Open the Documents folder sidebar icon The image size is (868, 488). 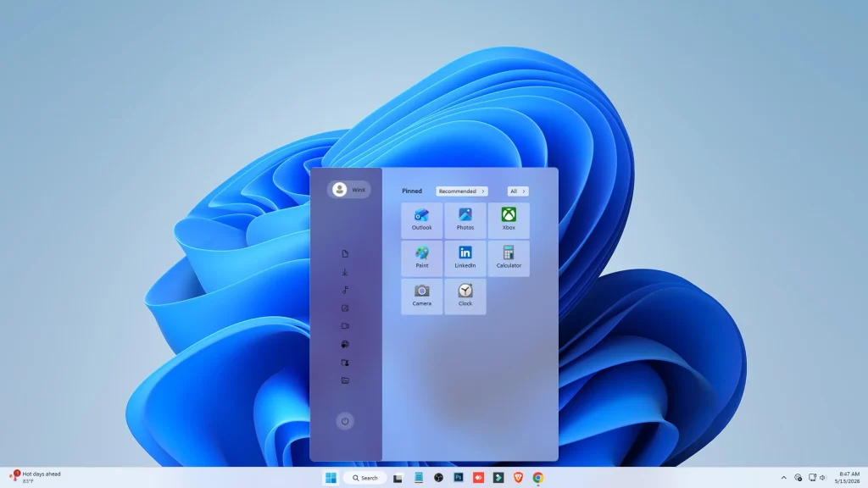click(345, 254)
